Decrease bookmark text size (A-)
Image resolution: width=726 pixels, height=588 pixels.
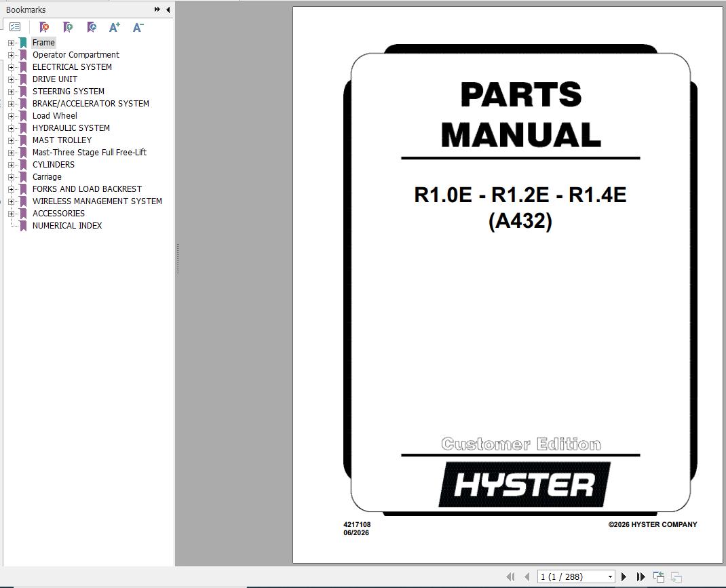coord(138,27)
